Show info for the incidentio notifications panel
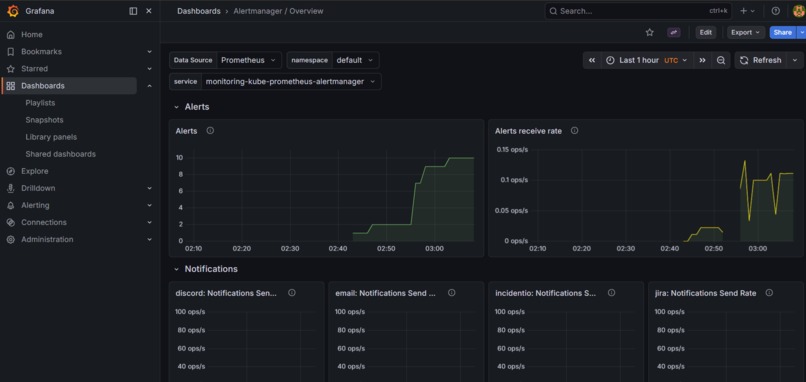This screenshot has height=382, width=806. pos(611,293)
